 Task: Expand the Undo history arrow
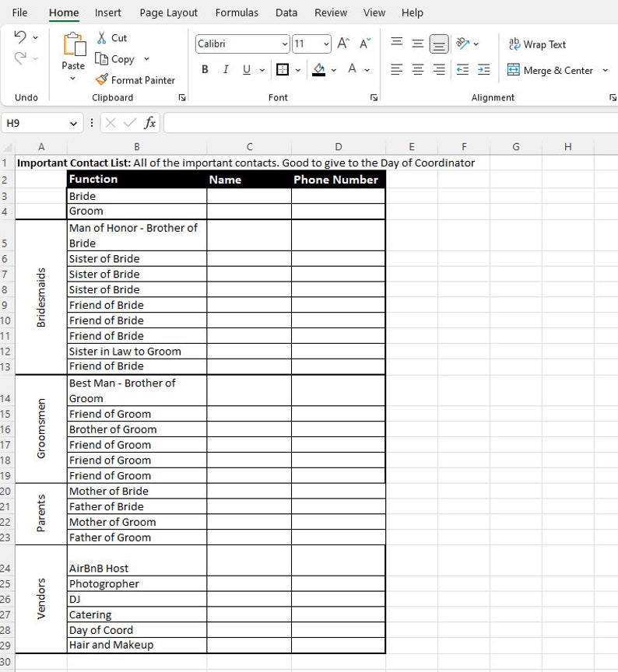(x=36, y=37)
